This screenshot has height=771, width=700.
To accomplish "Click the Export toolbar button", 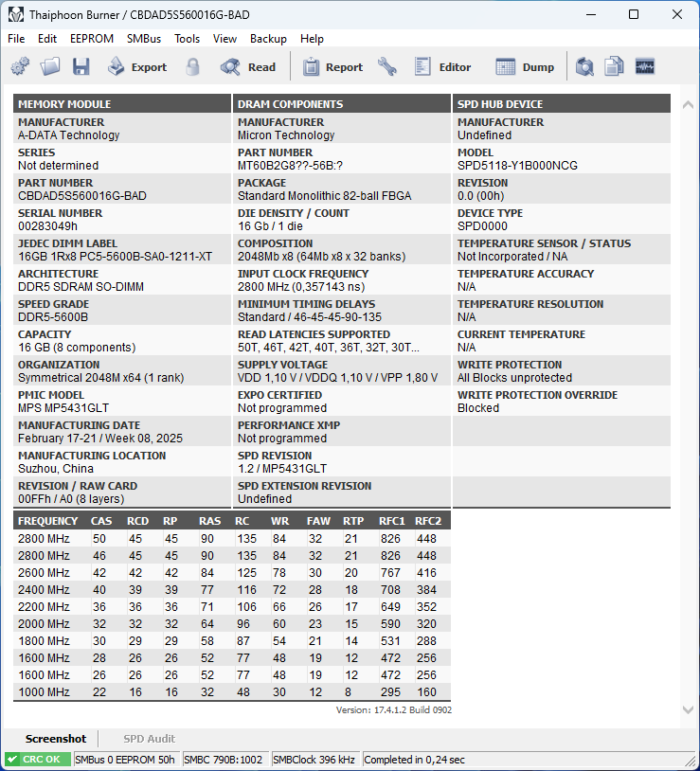I will 137,67.
